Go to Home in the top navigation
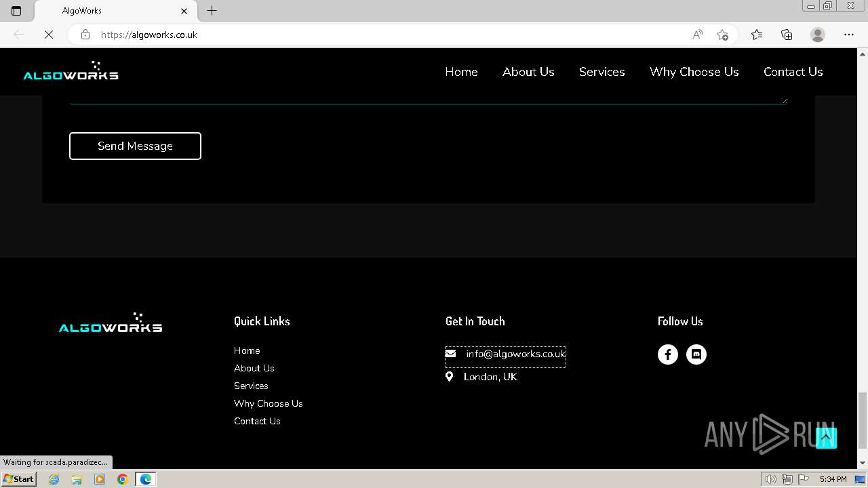Screen dimensions: 868x488 click(461, 72)
